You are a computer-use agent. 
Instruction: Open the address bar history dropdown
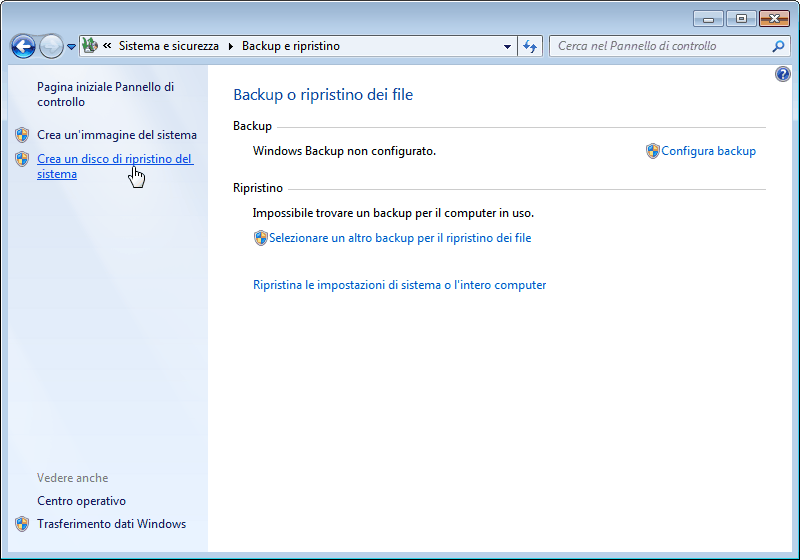coord(507,46)
